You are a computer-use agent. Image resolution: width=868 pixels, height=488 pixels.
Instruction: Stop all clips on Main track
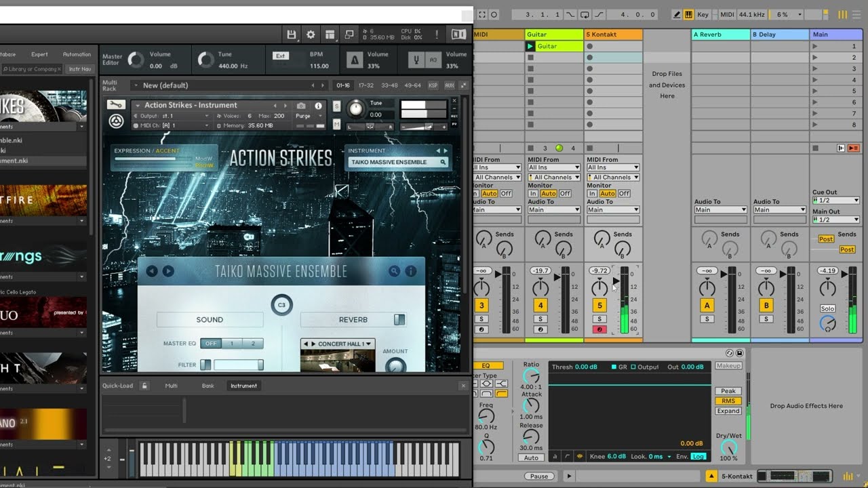815,148
